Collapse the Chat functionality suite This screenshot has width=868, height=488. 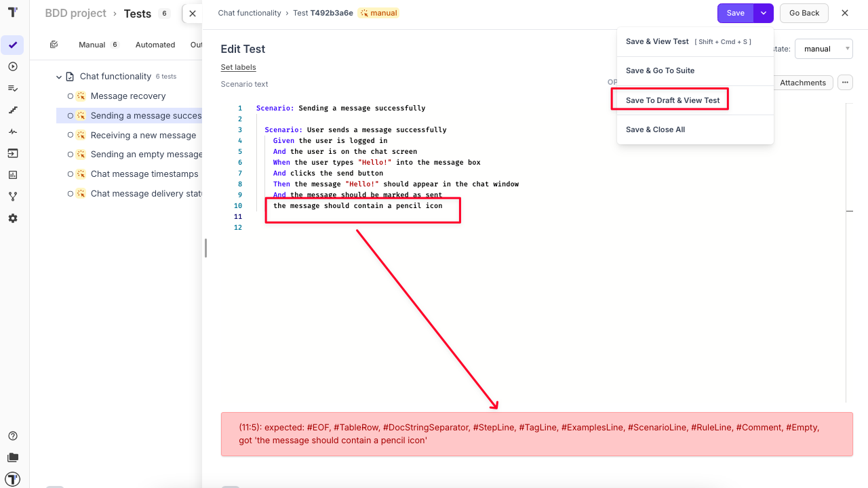pos(59,76)
